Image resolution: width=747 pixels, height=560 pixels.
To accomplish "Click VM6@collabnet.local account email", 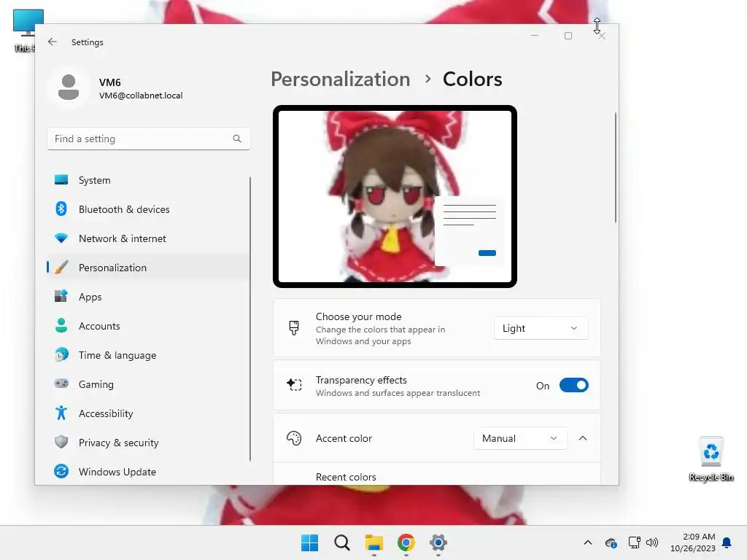I will point(141,96).
